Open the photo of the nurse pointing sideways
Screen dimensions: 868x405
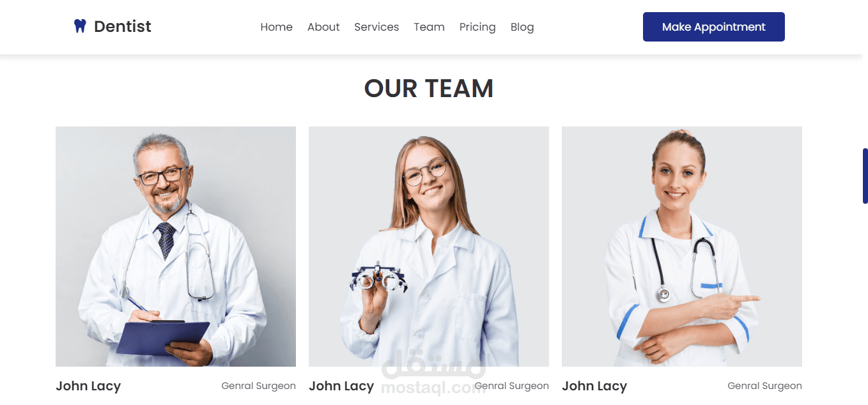682,247
